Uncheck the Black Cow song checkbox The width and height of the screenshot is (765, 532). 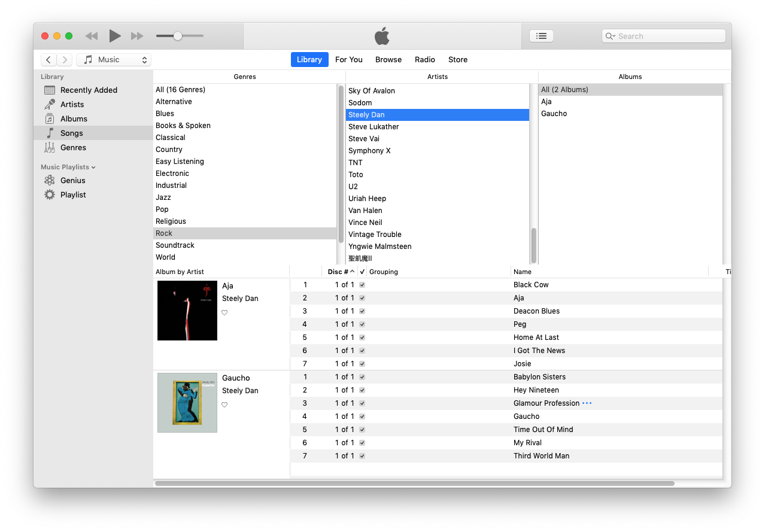(x=362, y=285)
